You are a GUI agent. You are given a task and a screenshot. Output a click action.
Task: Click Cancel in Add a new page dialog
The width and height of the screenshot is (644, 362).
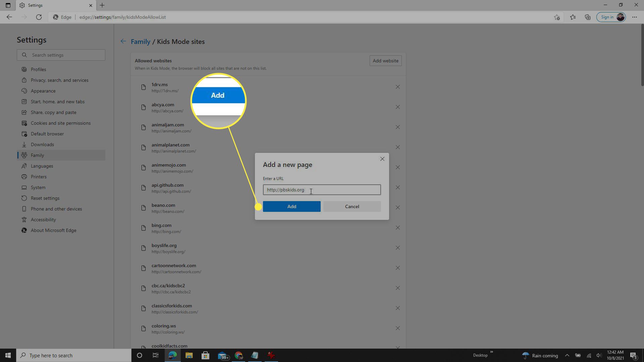pyautogui.click(x=352, y=206)
